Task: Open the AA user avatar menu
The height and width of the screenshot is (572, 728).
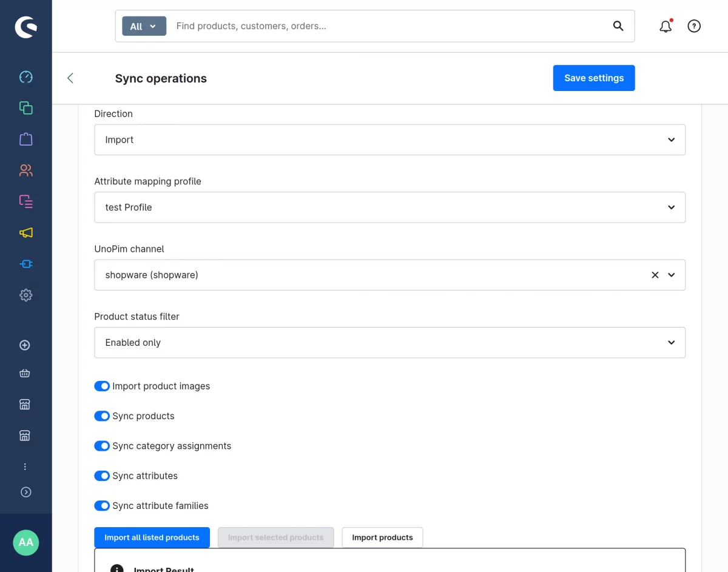Action: 26,542
